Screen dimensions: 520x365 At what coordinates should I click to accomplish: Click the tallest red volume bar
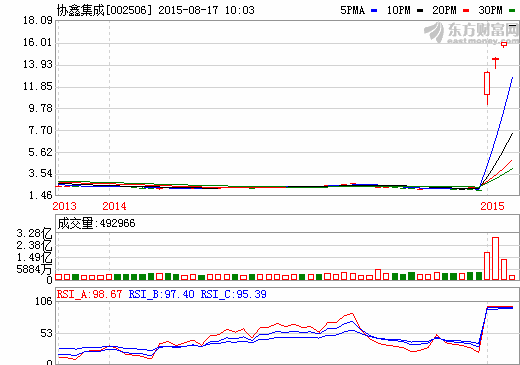(x=495, y=258)
